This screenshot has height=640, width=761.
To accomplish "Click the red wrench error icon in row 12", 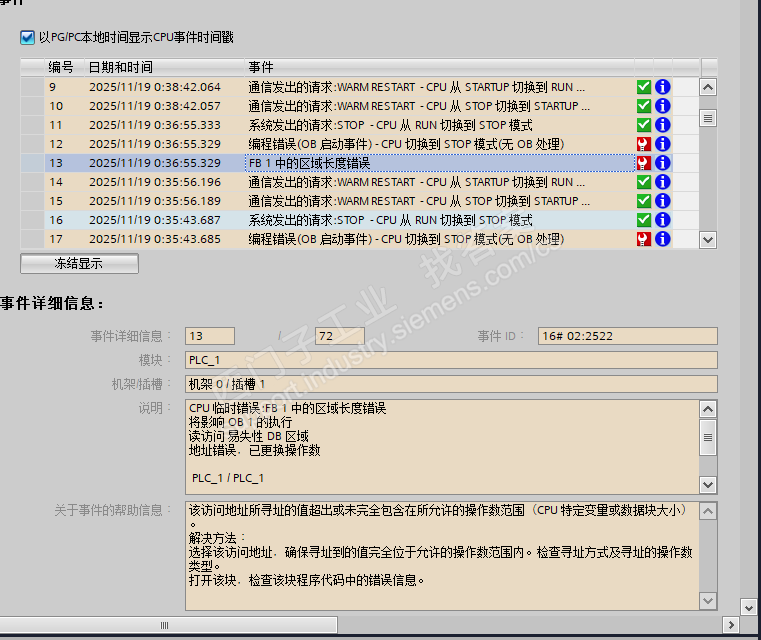I will [644, 144].
